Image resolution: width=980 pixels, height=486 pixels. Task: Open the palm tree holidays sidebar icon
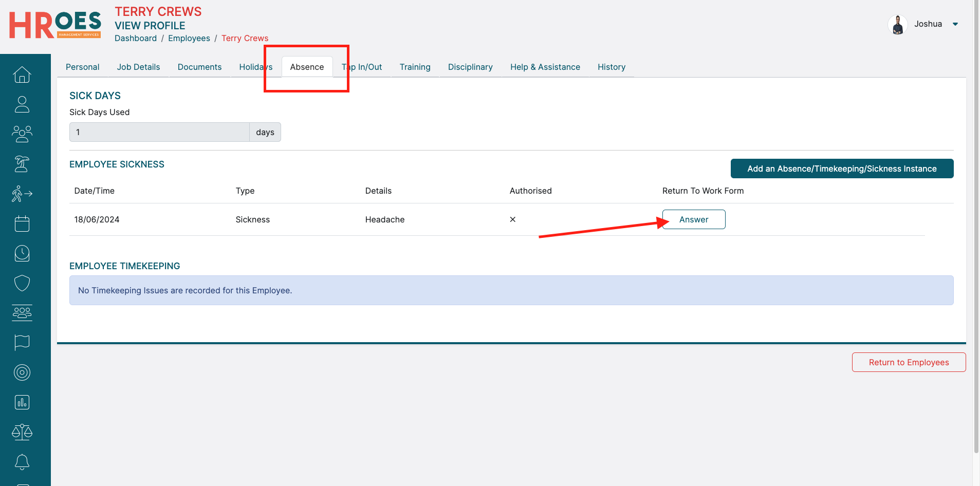[22, 164]
